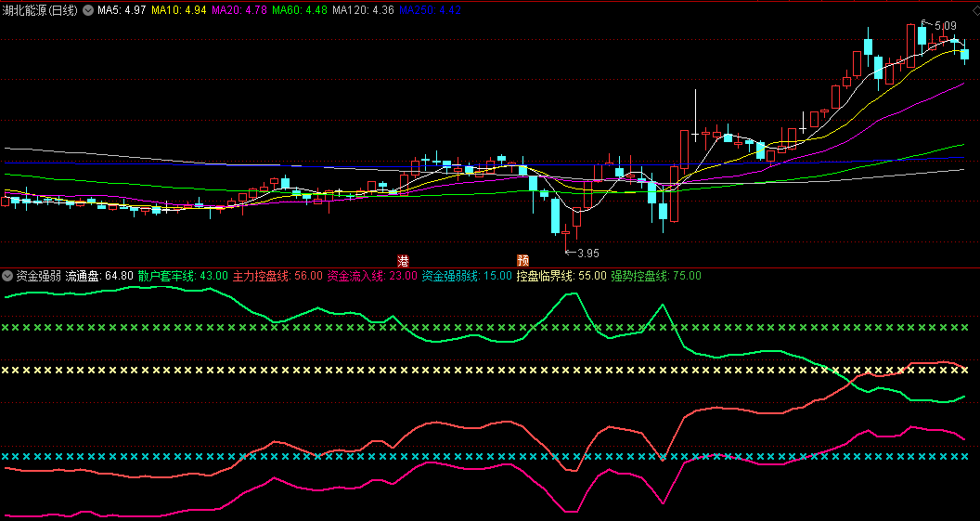Expand the 资金强弱 indicator dropdown arrow

click(8, 276)
